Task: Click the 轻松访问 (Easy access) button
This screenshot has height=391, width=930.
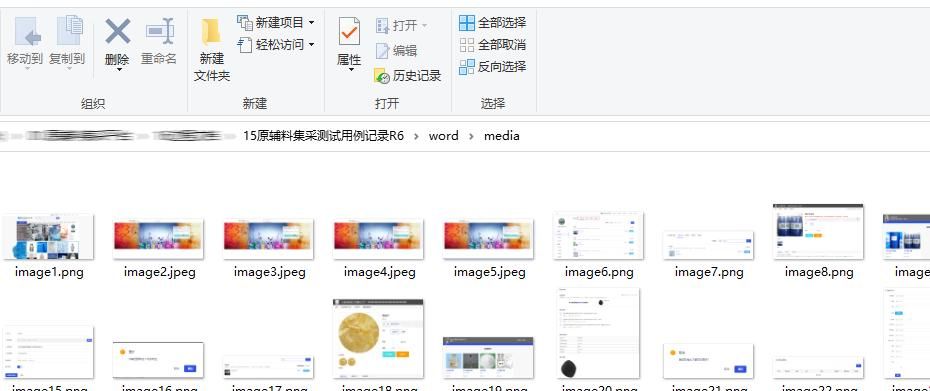Action: coord(276,44)
